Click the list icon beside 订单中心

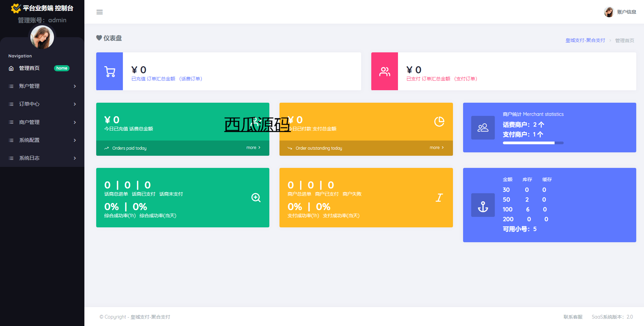(11, 104)
